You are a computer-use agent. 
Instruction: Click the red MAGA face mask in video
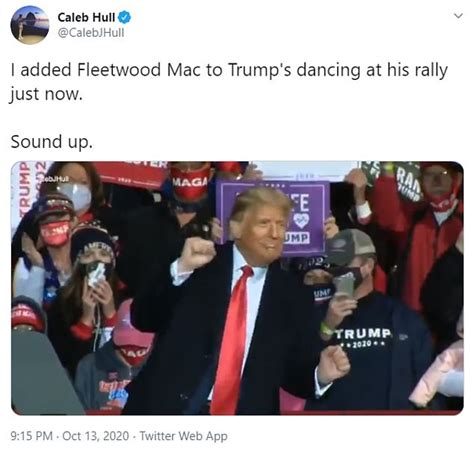click(x=191, y=182)
